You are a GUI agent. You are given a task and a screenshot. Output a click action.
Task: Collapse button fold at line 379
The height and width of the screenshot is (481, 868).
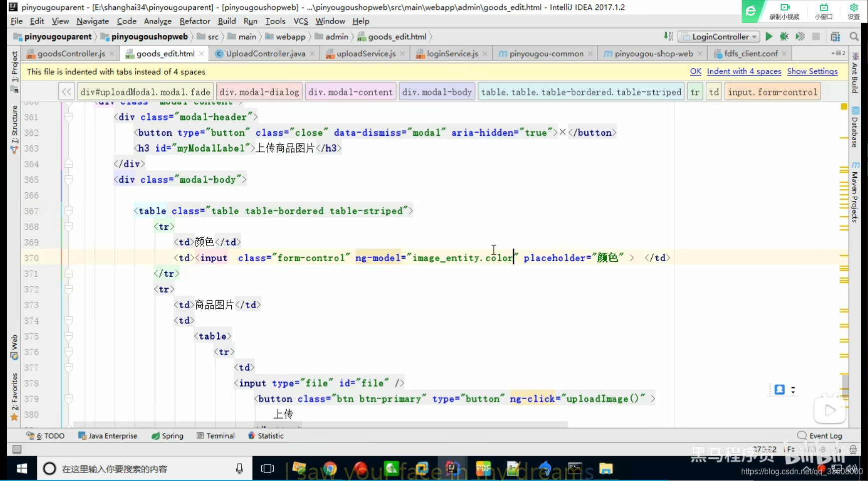69,399
